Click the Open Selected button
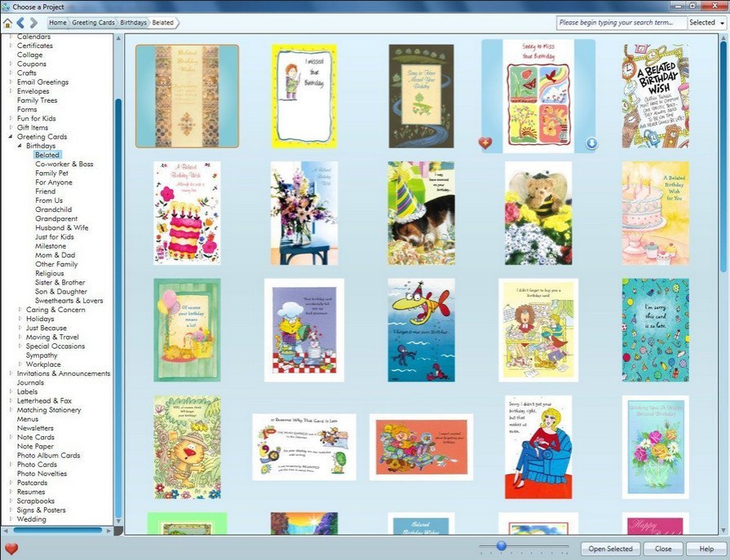This screenshot has height=560, width=730. [610, 549]
